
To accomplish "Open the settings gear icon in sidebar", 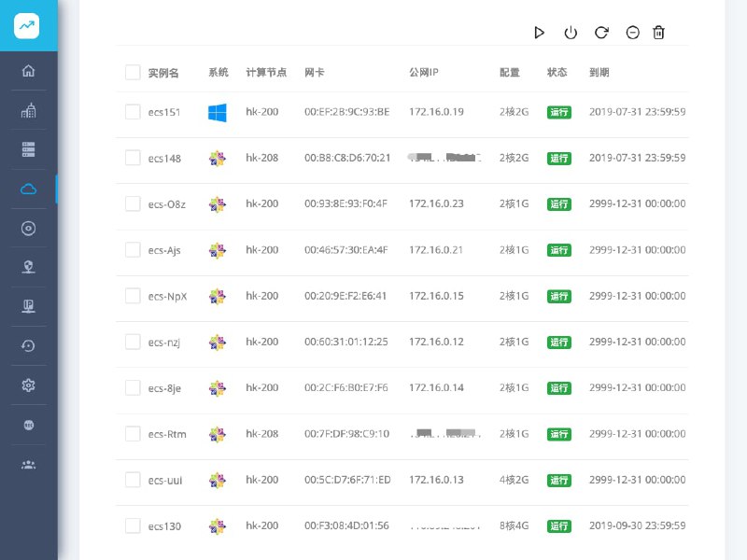I will 28,385.
